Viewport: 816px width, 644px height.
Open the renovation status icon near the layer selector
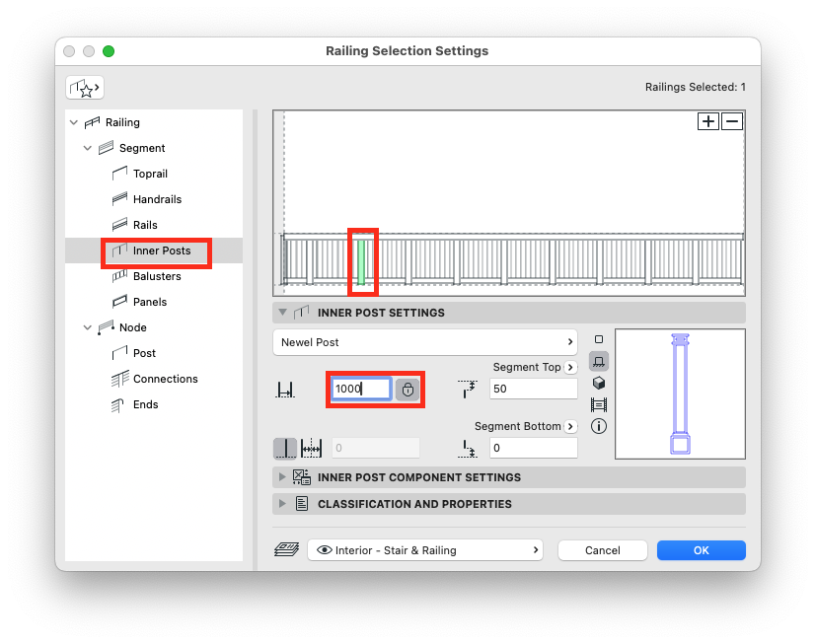pos(286,550)
